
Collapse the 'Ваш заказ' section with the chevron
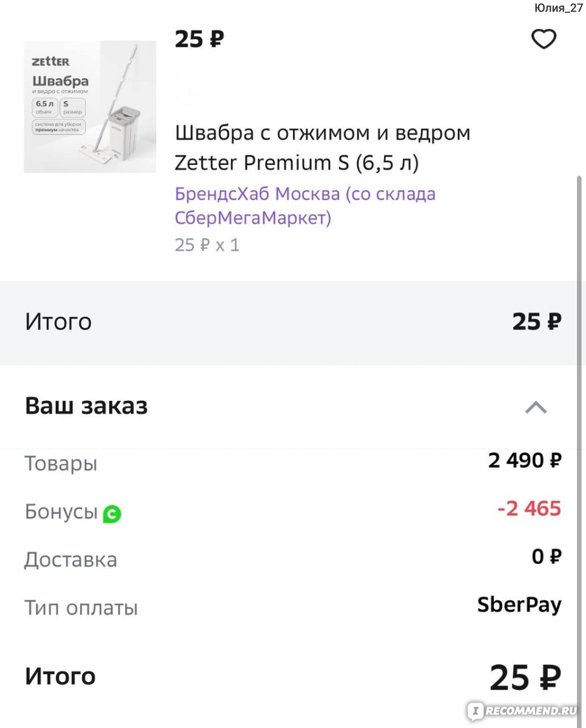click(x=536, y=407)
